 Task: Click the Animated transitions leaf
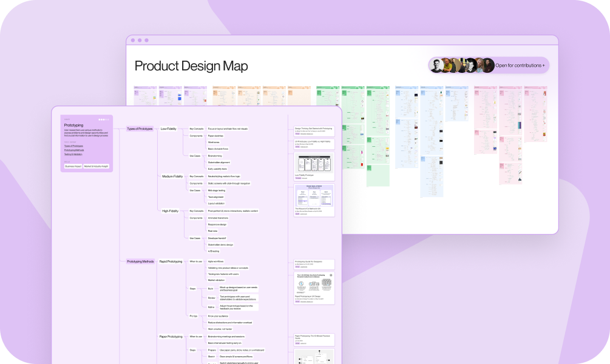pyautogui.click(x=219, y=218)
